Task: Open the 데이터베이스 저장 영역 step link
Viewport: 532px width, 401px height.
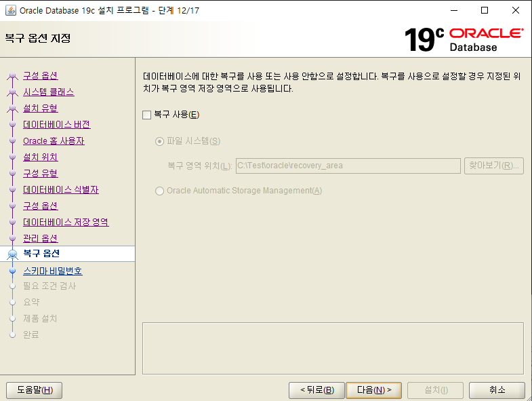Action: [x=66, y=223]
